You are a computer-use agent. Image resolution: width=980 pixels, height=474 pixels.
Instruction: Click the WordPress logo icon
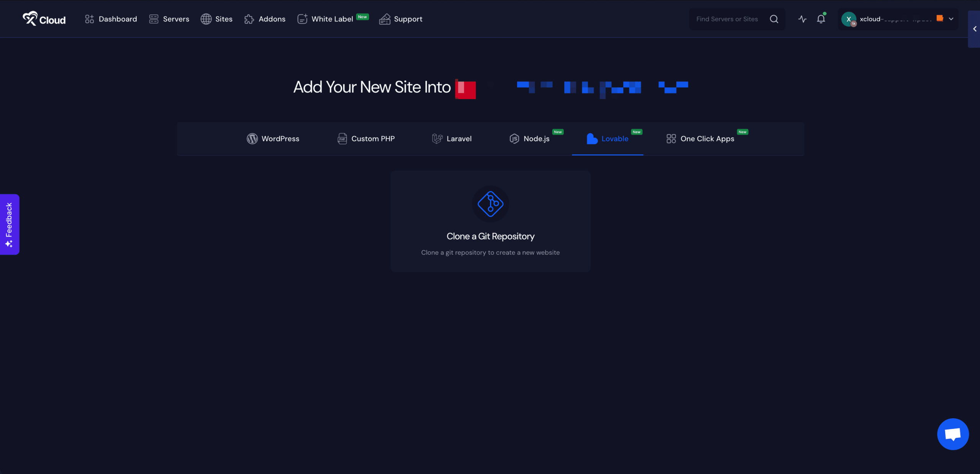tap(252, 138)
